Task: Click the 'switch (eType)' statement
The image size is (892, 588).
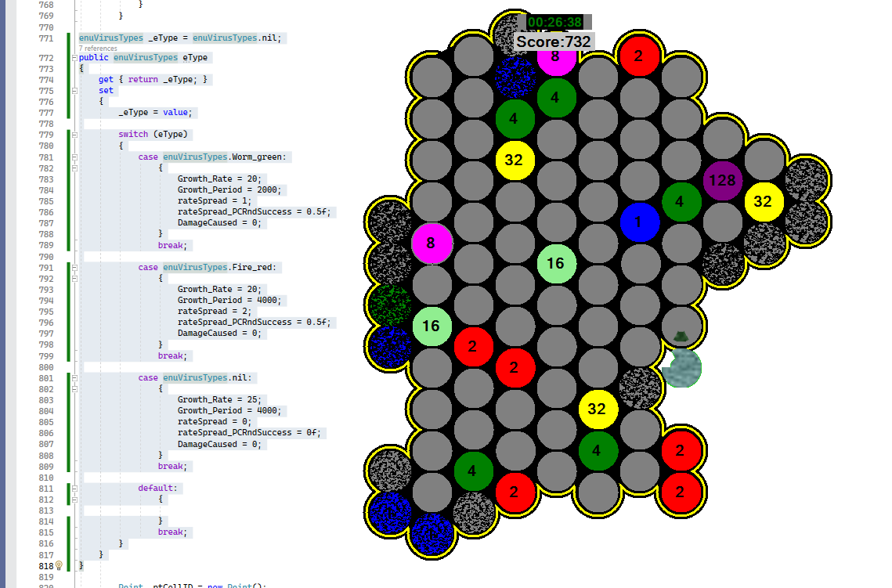Action: click(x=153, y=134)
